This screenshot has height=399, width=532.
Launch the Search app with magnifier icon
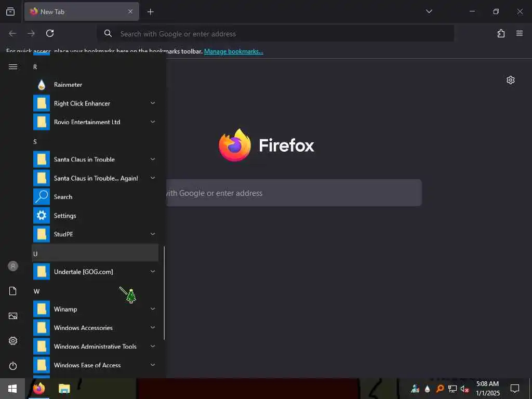pos(95,197)
